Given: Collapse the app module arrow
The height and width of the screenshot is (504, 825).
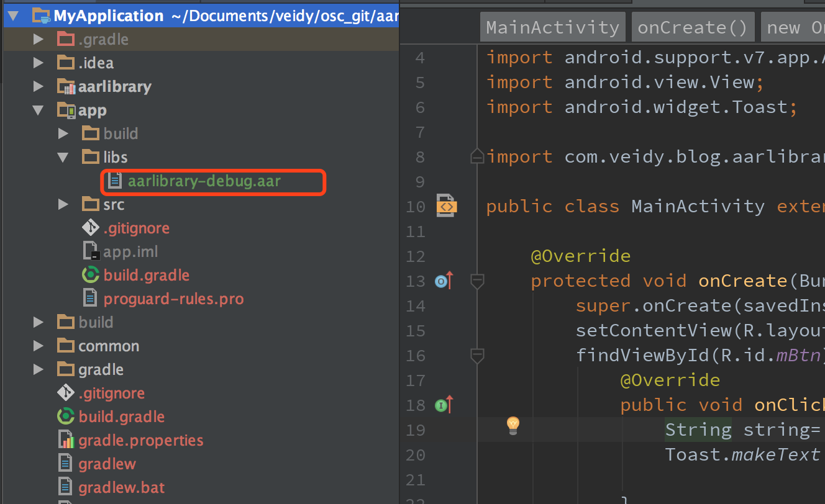Looking at the screenshot, I should click(x=39, y=110).
